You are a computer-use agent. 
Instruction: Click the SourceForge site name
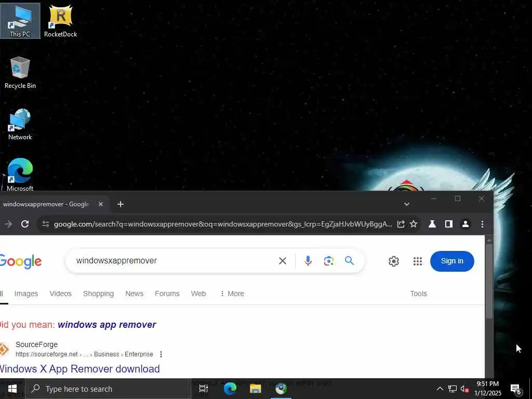(x=37, y=344)
